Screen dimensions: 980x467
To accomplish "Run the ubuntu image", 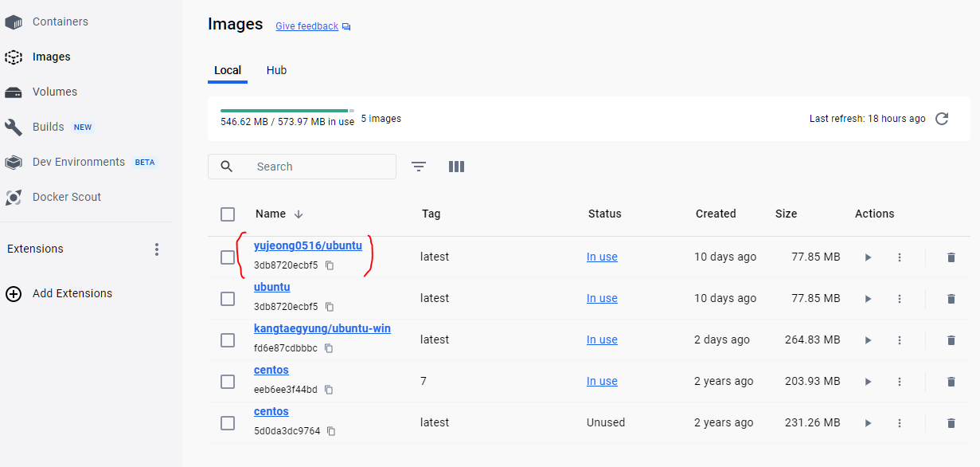I will coord(869,299).
